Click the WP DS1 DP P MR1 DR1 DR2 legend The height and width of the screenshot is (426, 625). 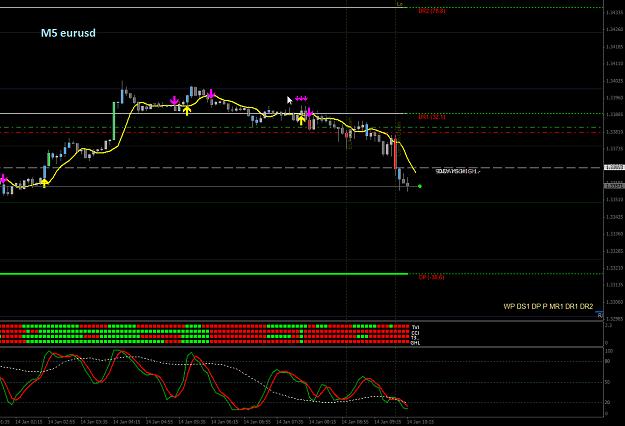pyautogui.click(x=548, y=306)
